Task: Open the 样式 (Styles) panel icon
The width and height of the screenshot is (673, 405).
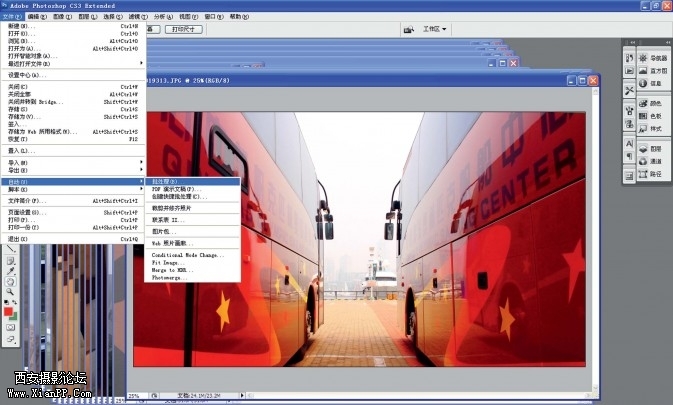Action: (x=651, y=129)
